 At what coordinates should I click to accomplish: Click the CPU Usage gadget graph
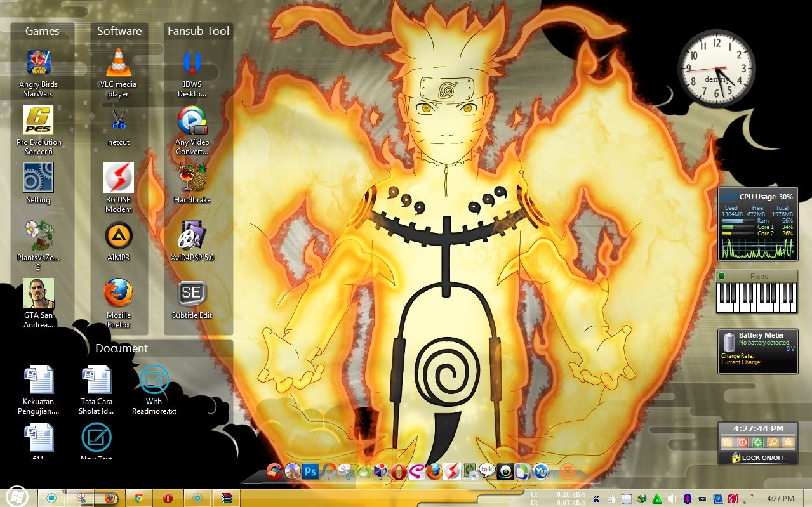(758, 248)
